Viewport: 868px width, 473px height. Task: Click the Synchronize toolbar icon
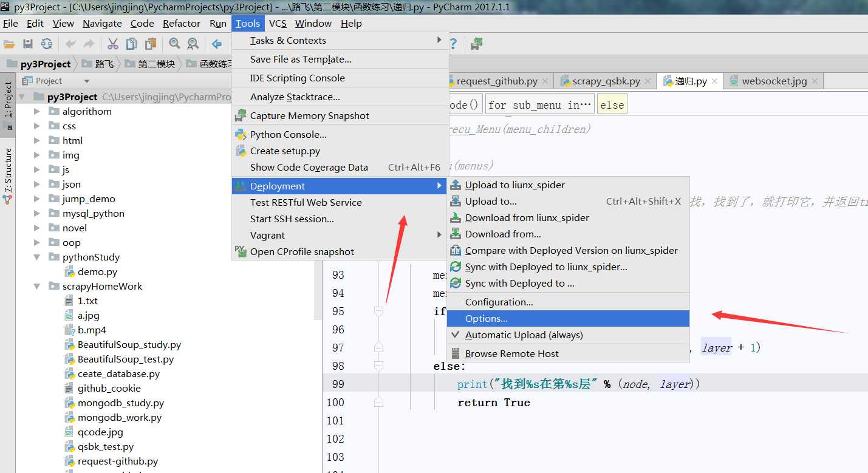[x=46, y=44]
